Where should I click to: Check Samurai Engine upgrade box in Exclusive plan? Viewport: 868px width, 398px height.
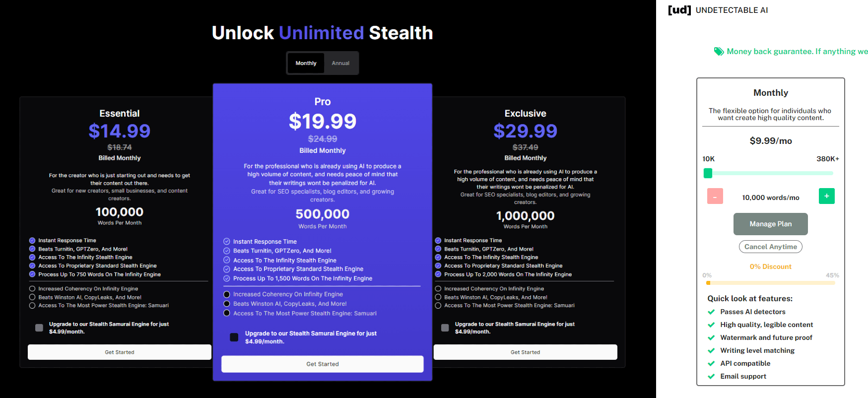tap(445, 328)
